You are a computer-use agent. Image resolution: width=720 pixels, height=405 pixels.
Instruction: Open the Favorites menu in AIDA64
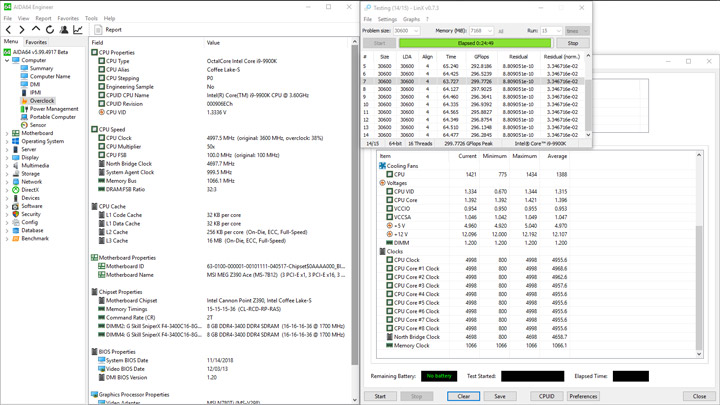[x=68, y=18]
